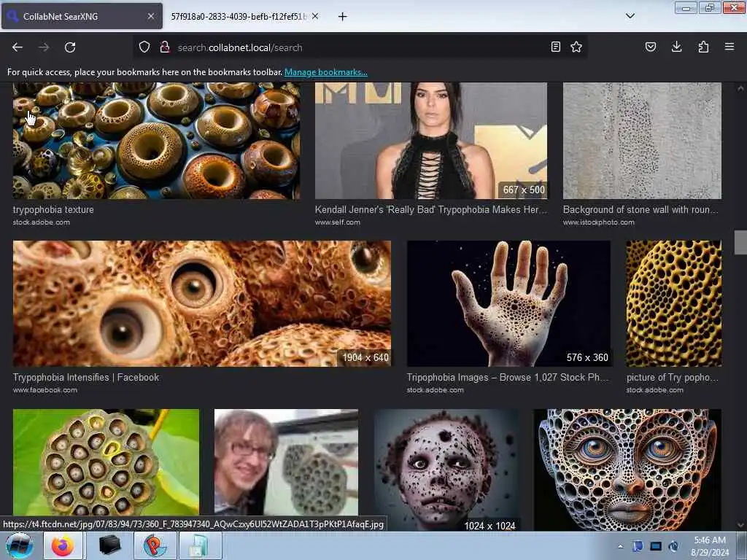
Task: Open a new browser tab
Action: (343, 17)
